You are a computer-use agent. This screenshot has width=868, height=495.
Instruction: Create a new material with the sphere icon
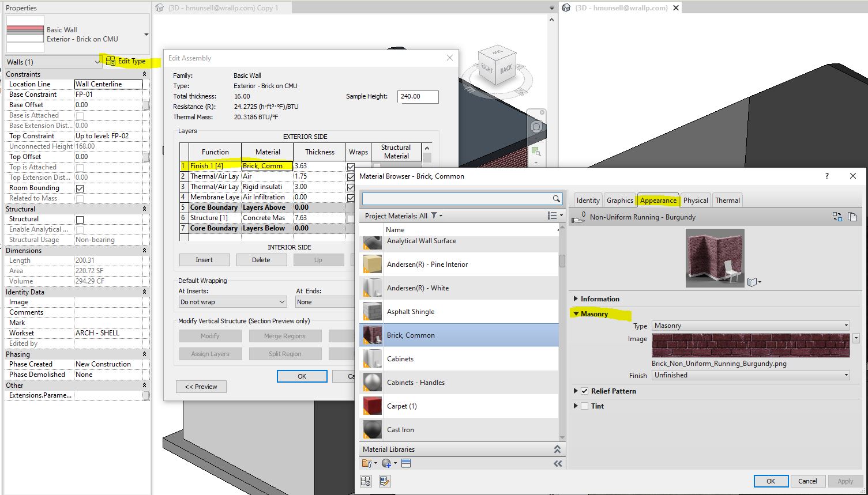click(x=387, y=463)
